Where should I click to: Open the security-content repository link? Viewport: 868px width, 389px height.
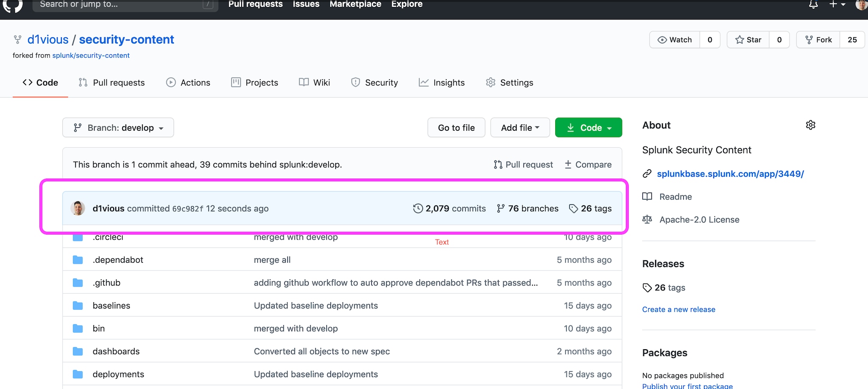point(126,39)
